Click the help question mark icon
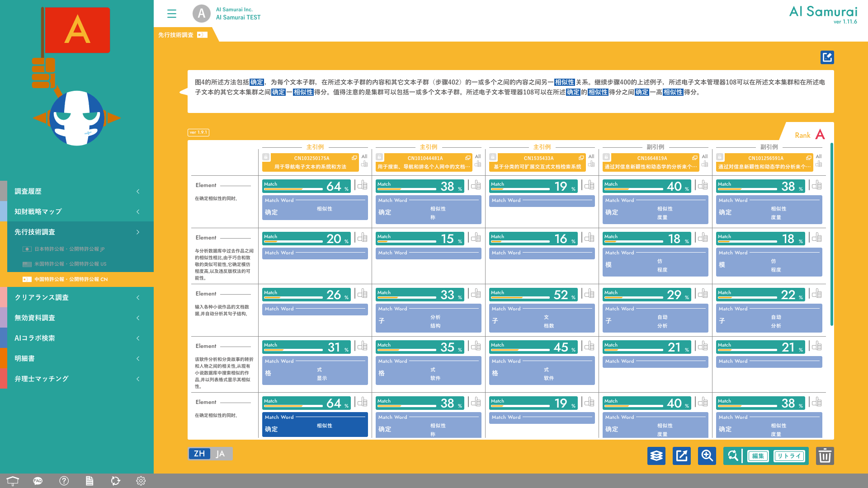The height and width of the screenshot is (488, 868). pyautogui.click(x=64, y=481)
